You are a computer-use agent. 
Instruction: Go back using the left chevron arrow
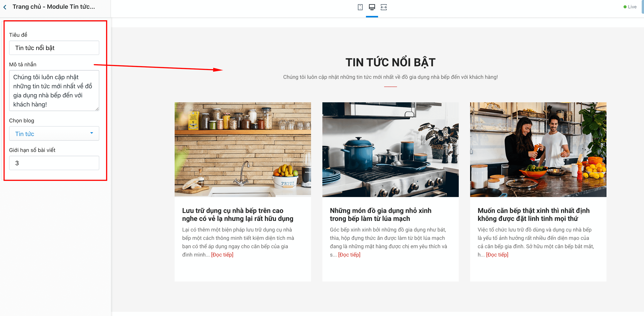point(5,7)
